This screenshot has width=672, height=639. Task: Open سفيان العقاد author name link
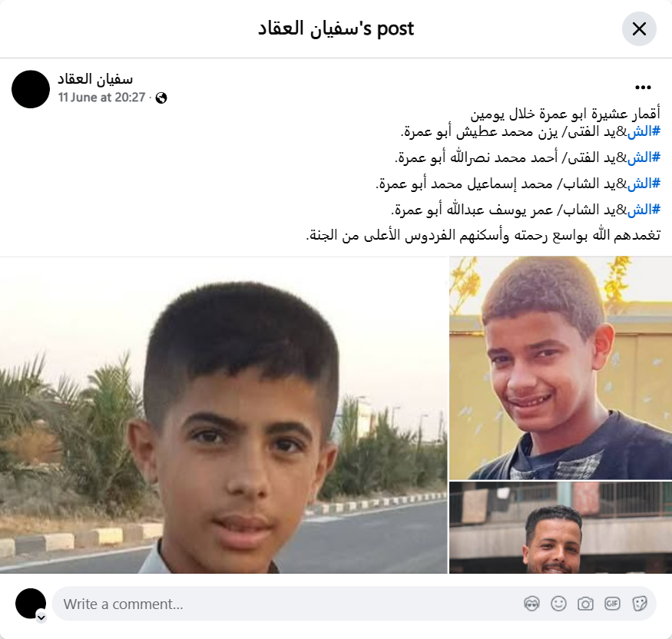pyautogui.click(x=95, y=79)
